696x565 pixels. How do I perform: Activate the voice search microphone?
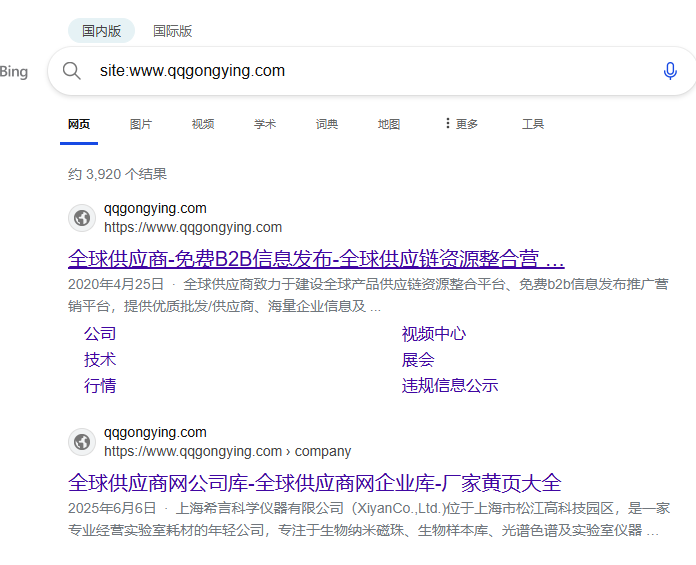pos(670,71)
